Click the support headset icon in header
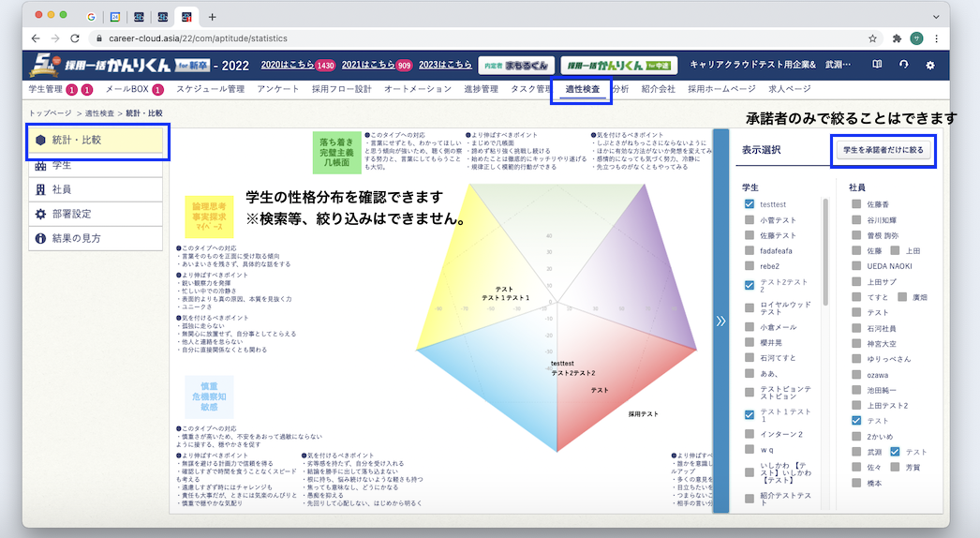This screenshot has height=538, width=980. coord(903,65)
